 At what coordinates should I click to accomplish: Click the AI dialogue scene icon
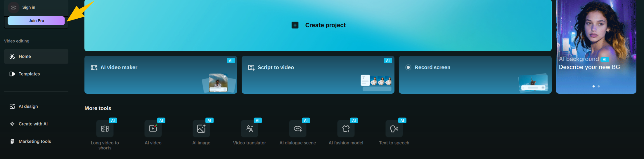pyautogui.click(x=298, y=129)
